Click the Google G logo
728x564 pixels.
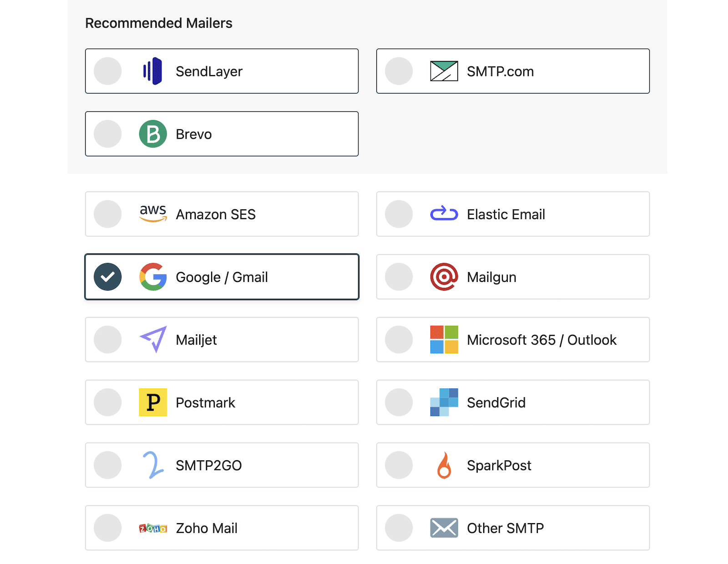click(153, 277)
